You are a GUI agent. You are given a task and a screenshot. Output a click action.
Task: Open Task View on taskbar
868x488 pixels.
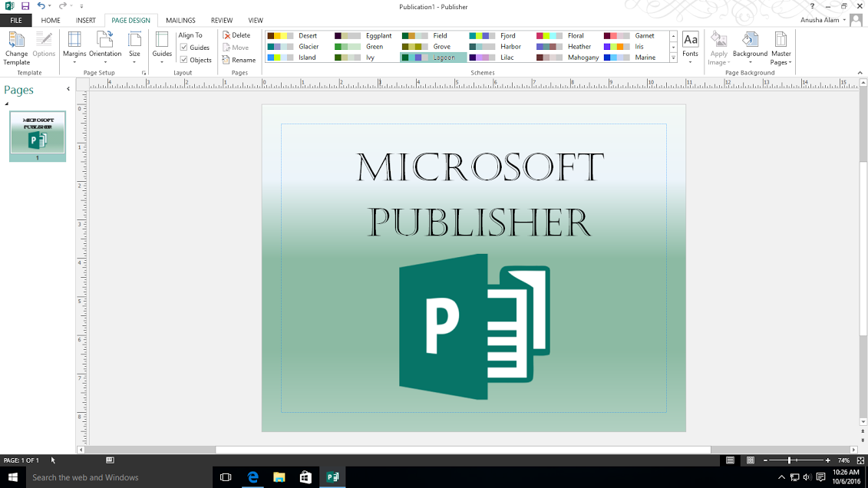[x=226, y=477]
